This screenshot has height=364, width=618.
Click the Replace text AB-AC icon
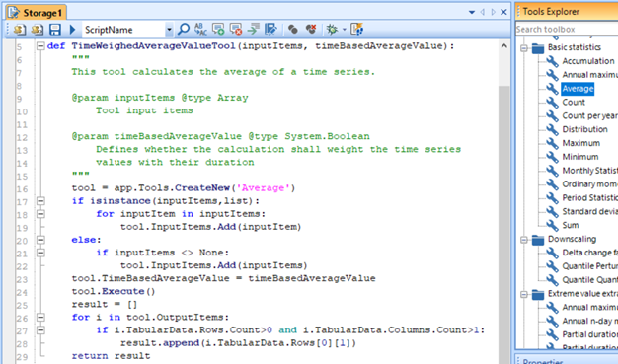(x=200, y=30)
